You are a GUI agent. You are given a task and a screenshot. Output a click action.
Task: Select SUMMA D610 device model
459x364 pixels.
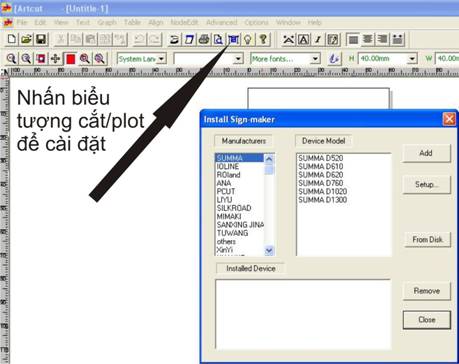point(321,166)
